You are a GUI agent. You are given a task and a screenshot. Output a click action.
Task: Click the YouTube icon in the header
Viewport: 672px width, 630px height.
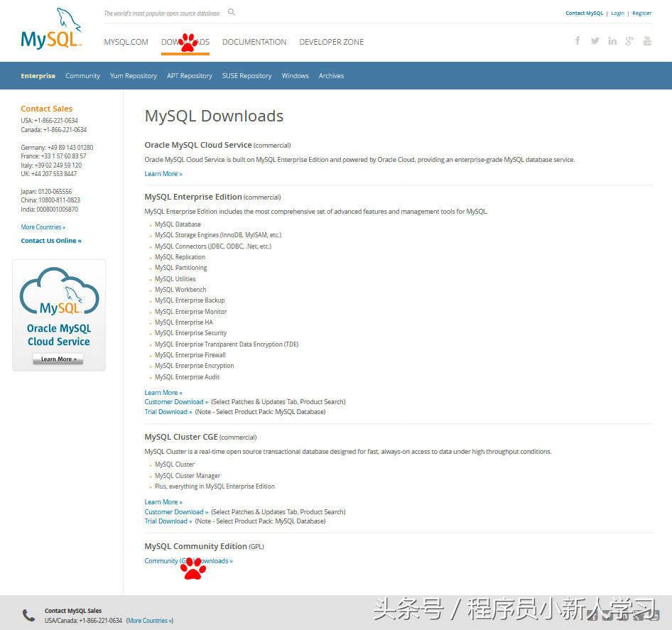[x=647, y=40]
